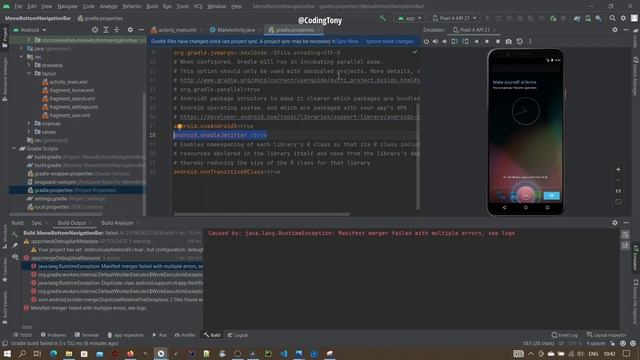Open the Logcat tool window
Viewport: 640px width, 360px height.
pyautogui.click(x=238, y=335)
